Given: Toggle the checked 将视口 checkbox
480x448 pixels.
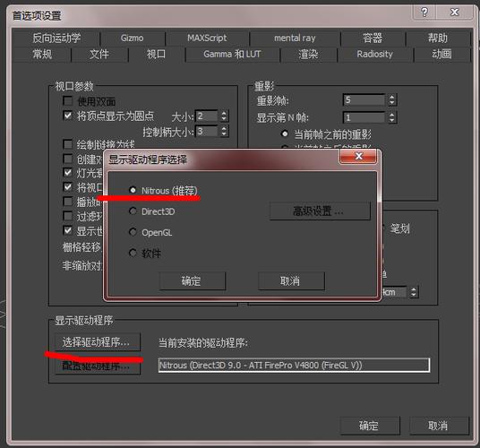Looking at the screenshot, I should coord(67,186).
